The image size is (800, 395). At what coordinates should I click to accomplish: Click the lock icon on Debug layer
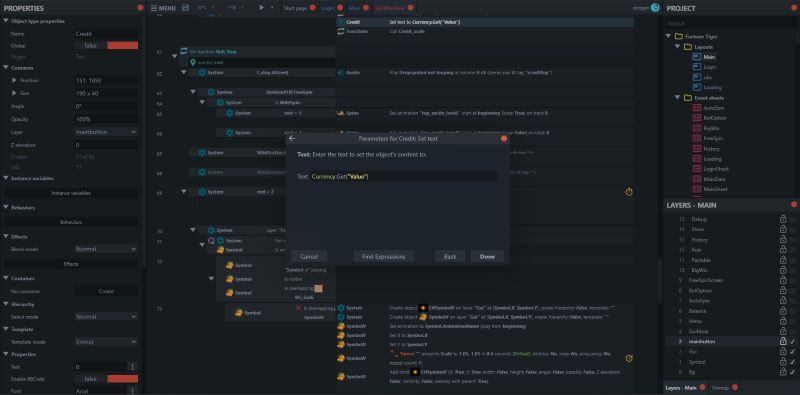[783, 219]
